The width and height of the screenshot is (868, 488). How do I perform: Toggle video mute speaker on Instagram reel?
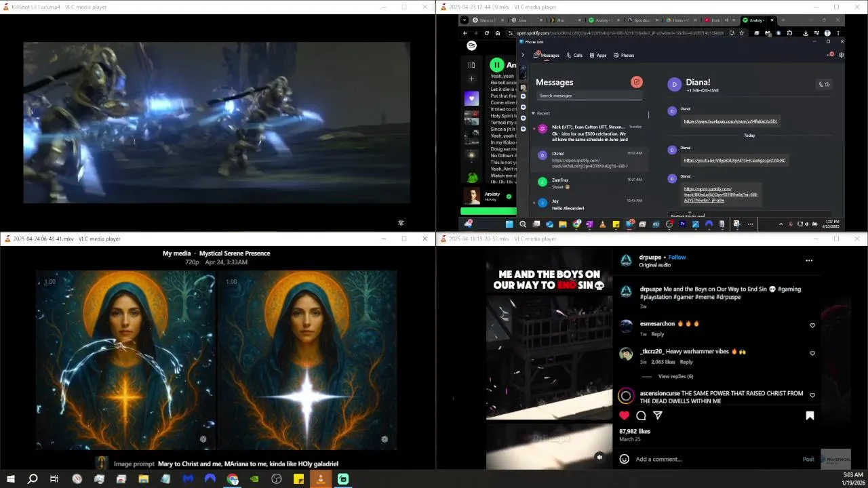point(599,457)
